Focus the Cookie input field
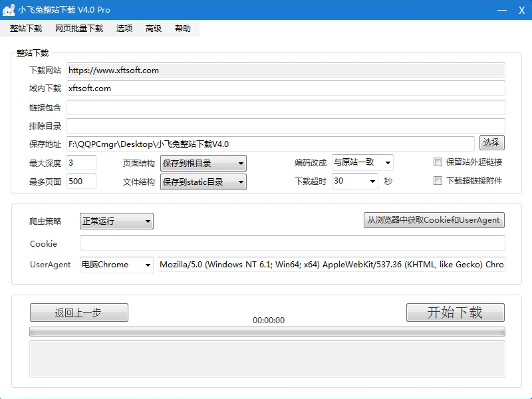This screenshot has width=532, height=399. click(x=292, y=243)
